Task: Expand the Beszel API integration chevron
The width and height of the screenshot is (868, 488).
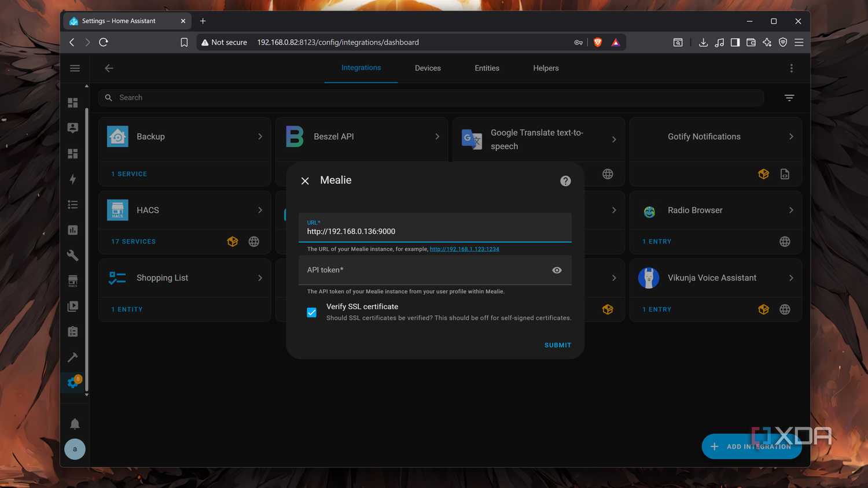Action: (437, 136)
